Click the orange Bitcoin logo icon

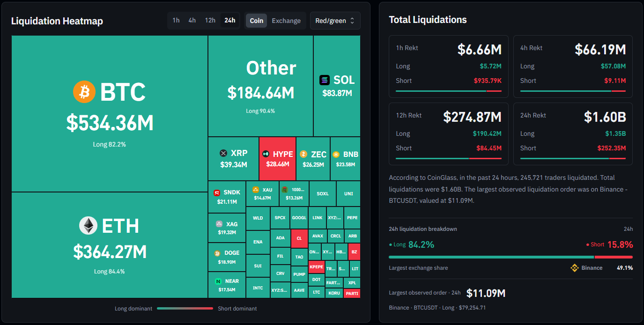click(84, 92)
